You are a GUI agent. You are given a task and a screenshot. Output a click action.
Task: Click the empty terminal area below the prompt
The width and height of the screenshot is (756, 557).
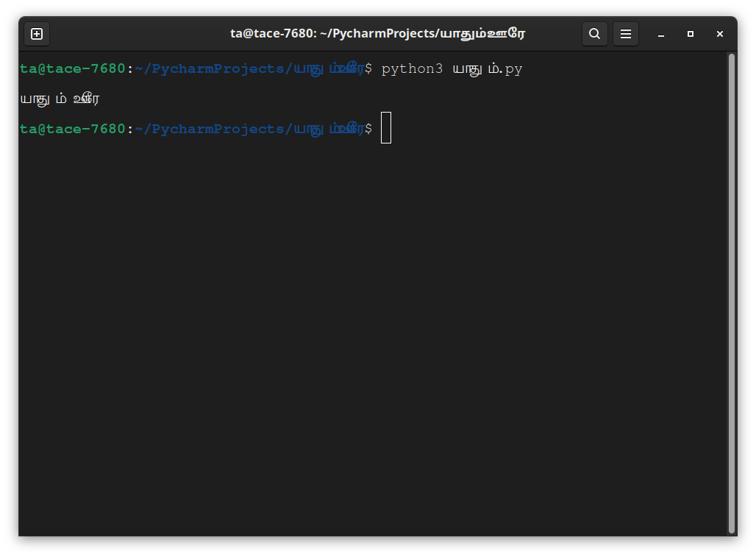[371, 338]
